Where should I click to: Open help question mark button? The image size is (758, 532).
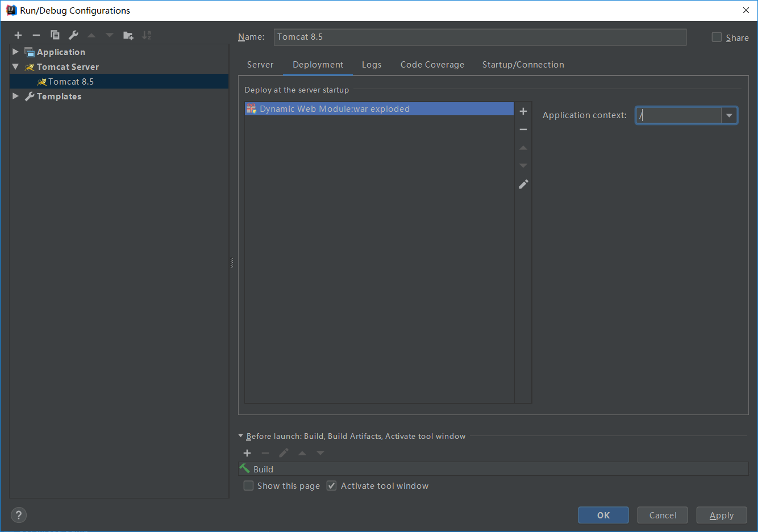click(19, 515)
